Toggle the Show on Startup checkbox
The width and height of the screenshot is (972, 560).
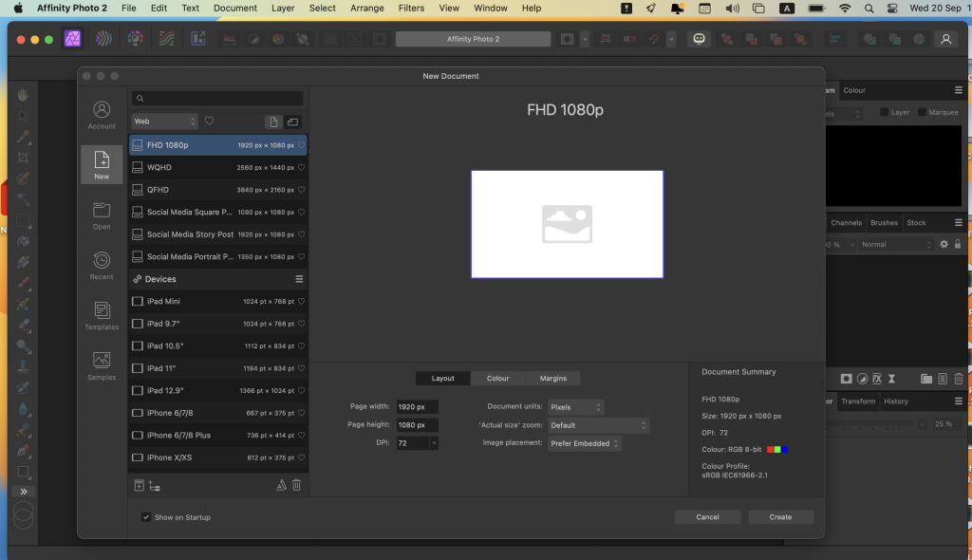point(145,517)
